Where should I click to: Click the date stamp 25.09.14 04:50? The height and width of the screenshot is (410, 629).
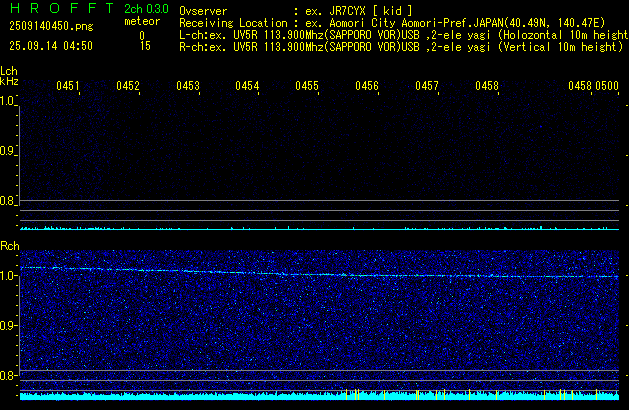(x=51, y=46)
